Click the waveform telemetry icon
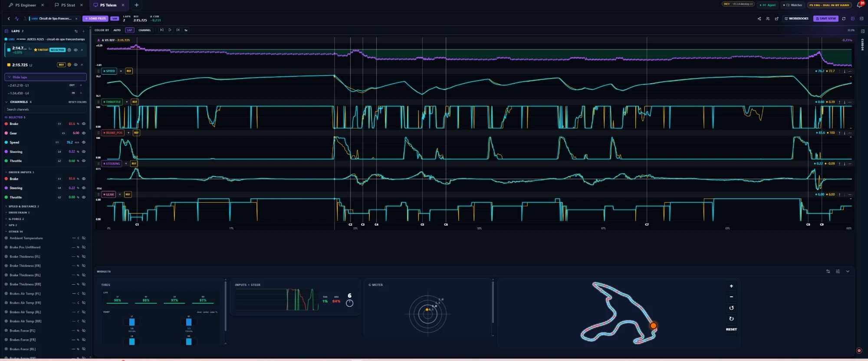This screenshot has width=868, height=361. [16, 19]
